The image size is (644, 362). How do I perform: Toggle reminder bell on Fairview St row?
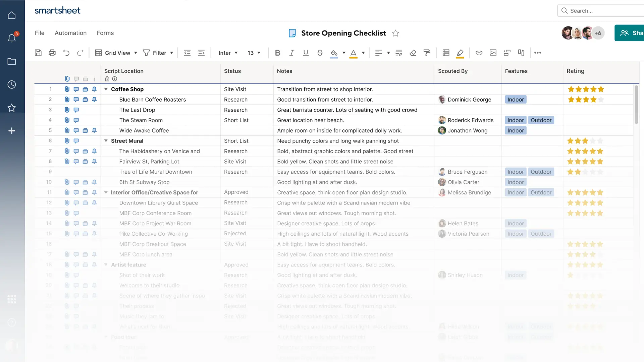point(94,161)
